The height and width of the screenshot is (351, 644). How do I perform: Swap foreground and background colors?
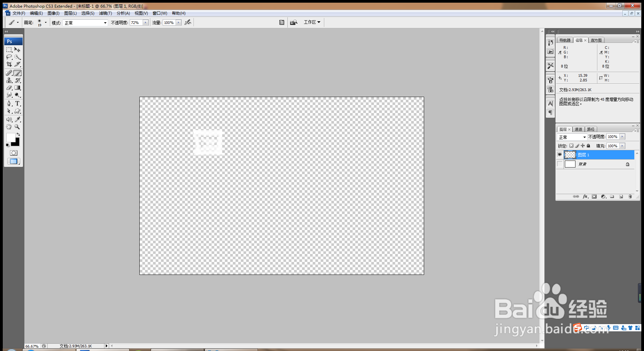(18, 134)
